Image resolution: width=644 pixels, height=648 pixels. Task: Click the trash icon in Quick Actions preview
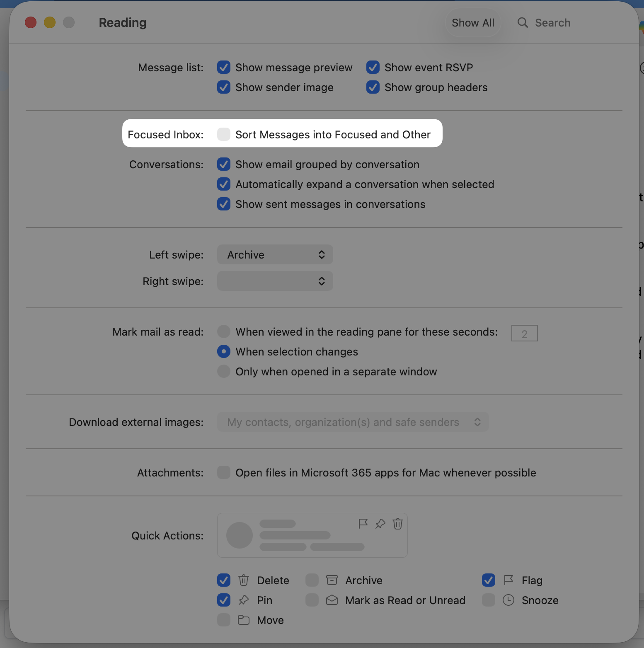click(x=398, y=524)
